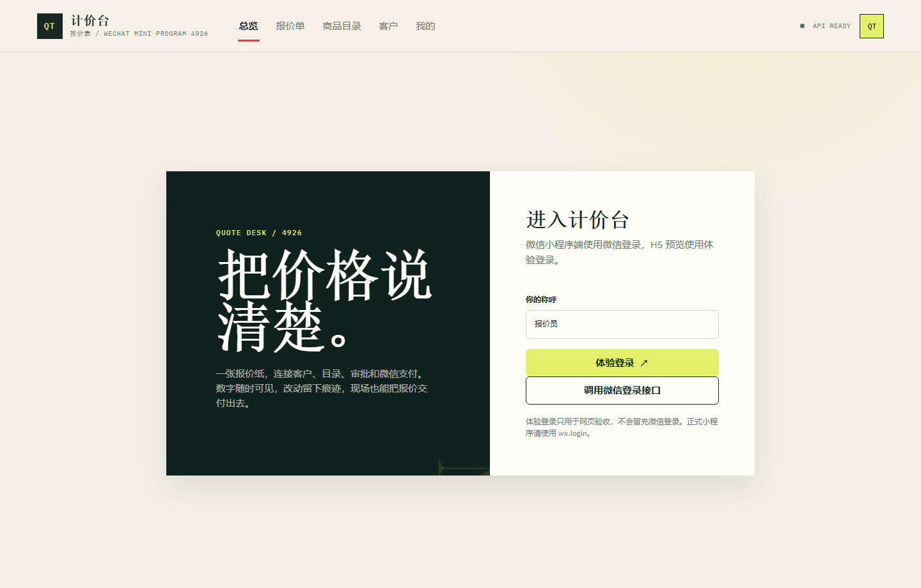Select the 客户 tab
This screenshot has width=921, height=588.
388,26
